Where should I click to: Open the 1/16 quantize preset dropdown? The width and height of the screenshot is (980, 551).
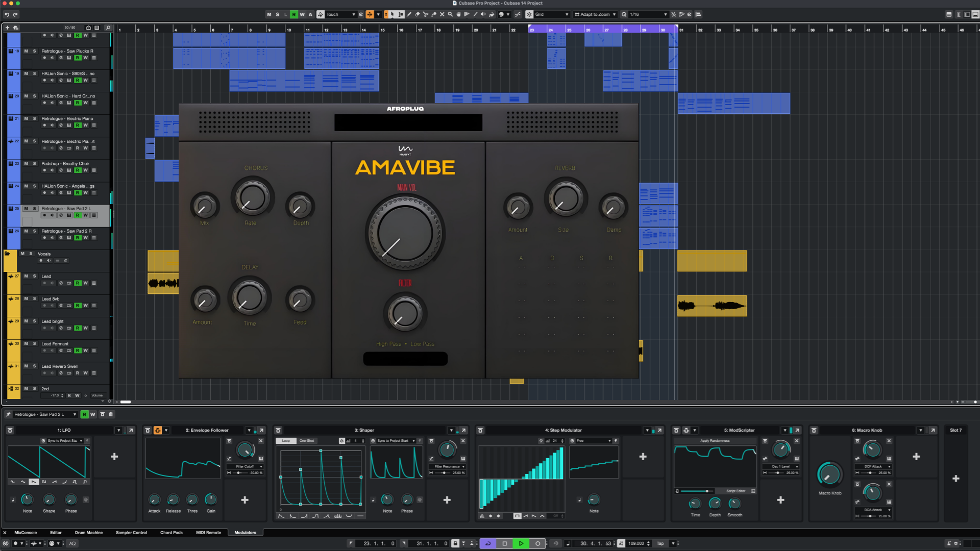648,14
